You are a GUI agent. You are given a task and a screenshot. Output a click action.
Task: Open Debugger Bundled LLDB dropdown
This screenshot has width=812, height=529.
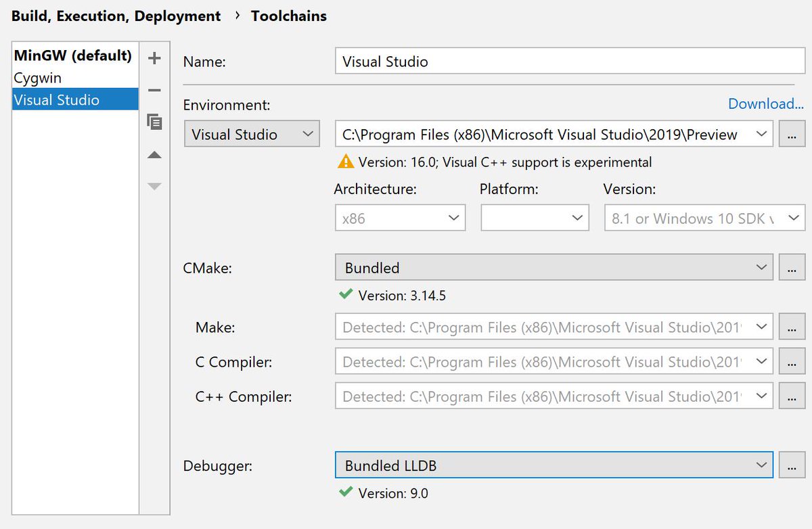[554, 465]
